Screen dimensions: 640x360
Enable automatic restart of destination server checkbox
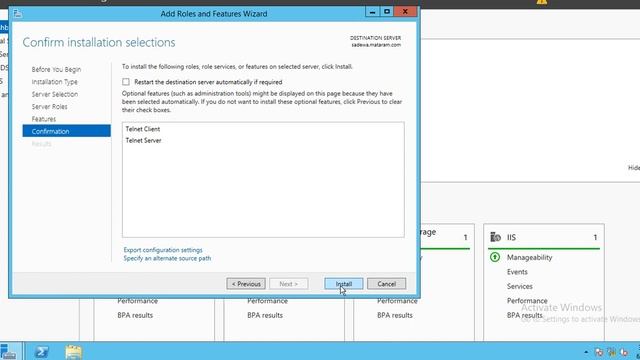(126, 82)
